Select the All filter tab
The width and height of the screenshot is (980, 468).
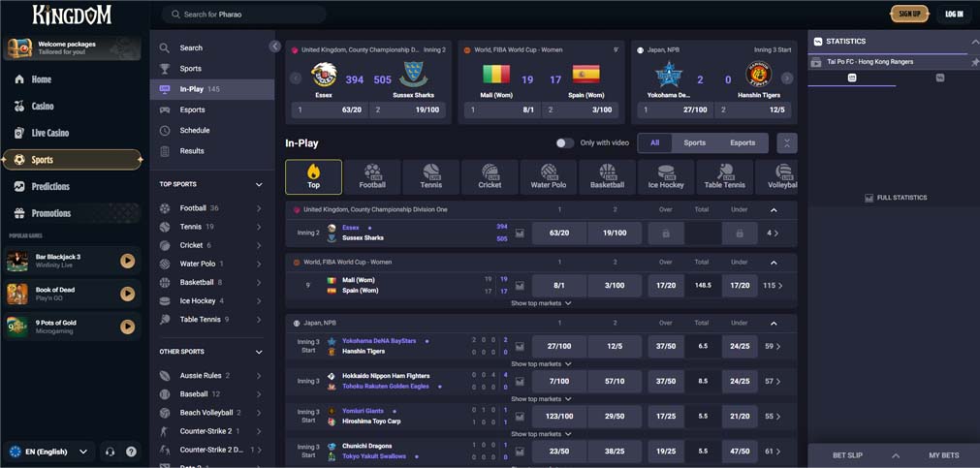pyautogui.click(x=655, y=143)
